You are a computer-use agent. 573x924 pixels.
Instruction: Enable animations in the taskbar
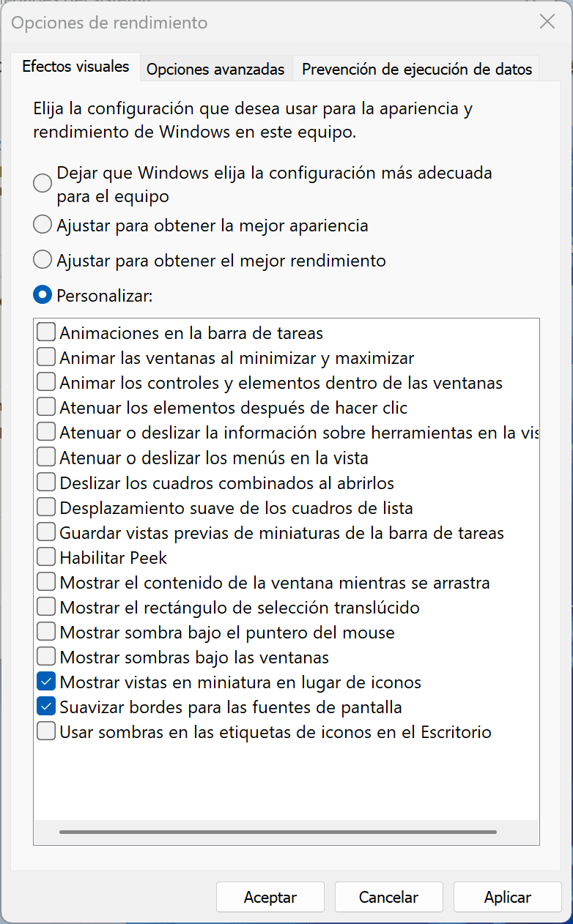click(45, 331)
